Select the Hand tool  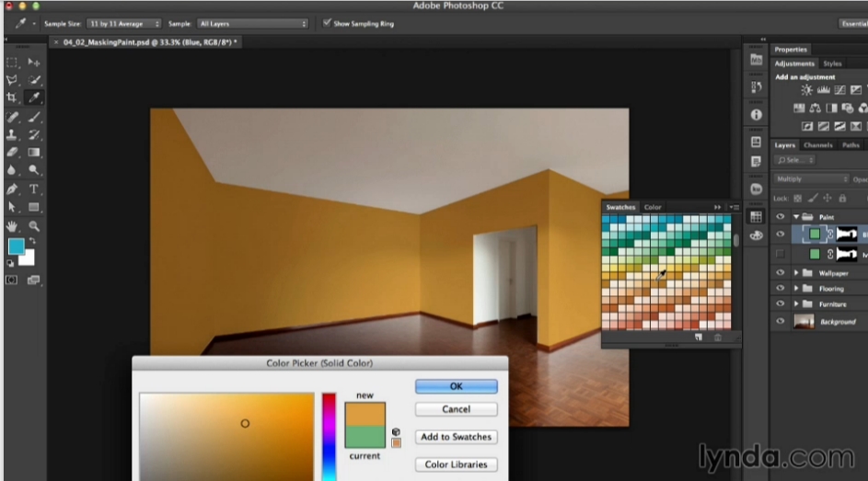[x=12, y=226]
